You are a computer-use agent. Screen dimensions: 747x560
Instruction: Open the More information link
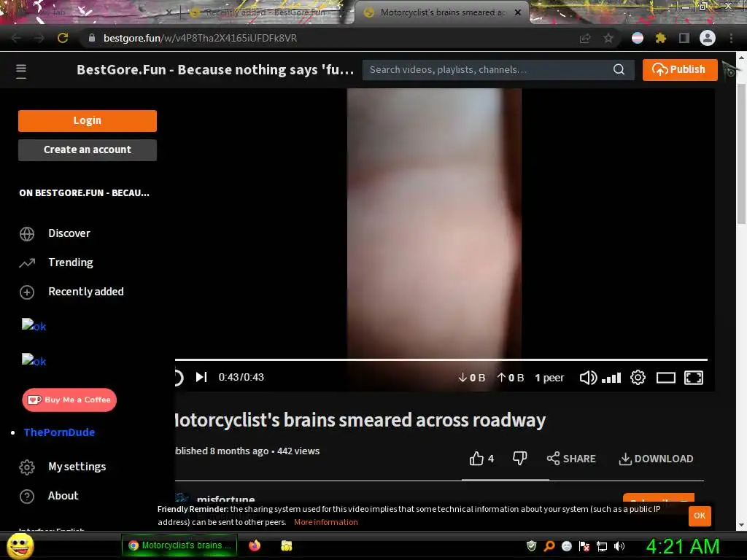click(x=326, y=522)
